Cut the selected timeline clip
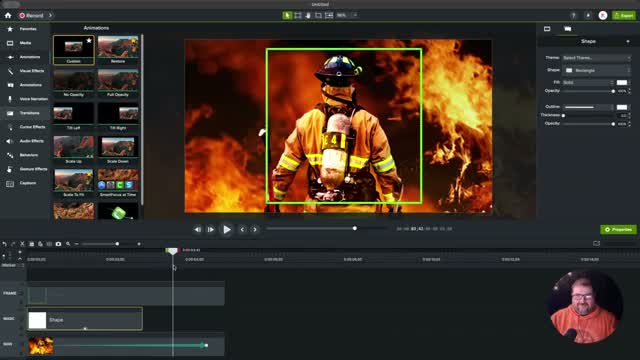This screenshot has height=360, width=640. (22, 244)
